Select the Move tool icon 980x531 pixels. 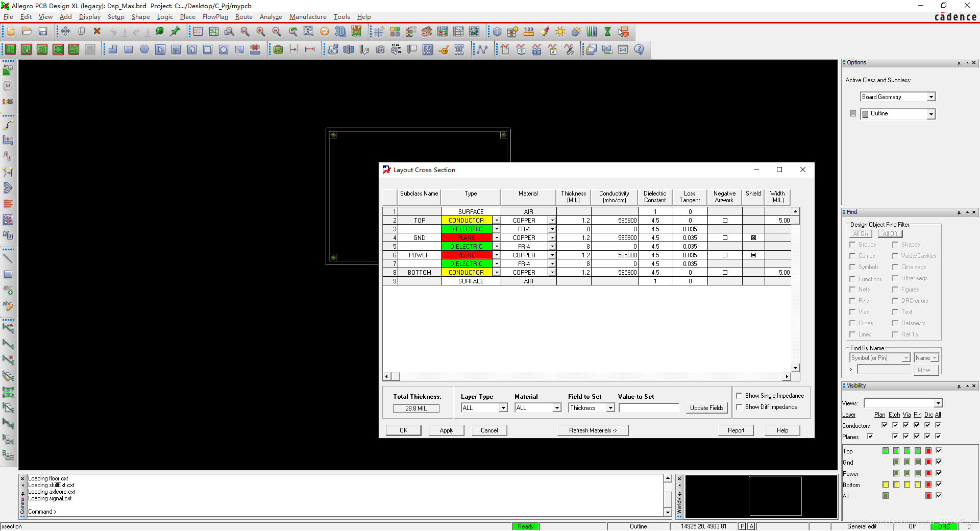coord(66,32)
